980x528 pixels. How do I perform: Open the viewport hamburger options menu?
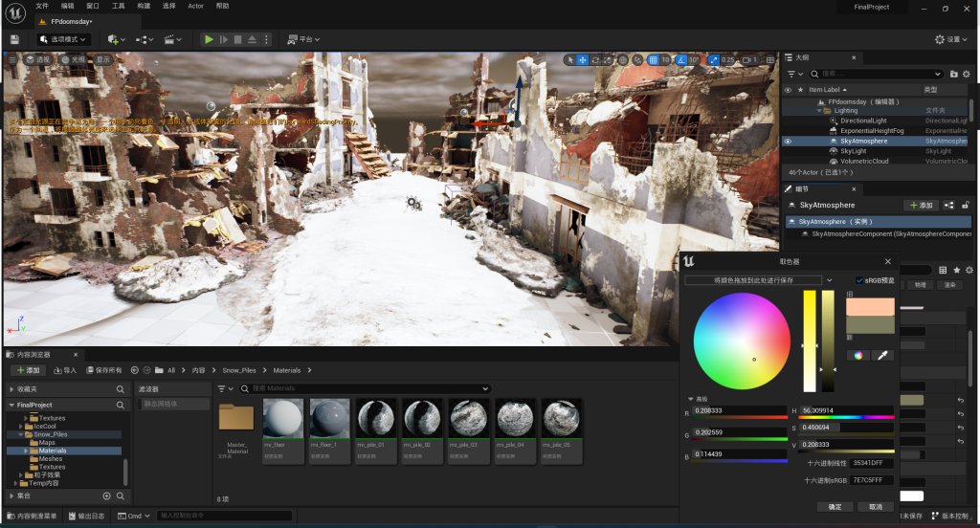pyautogui.click(x=11, y=59)
